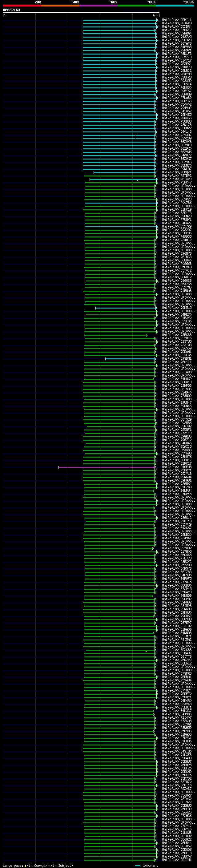Screen dimensions: 197x868
Task: Click the magenta alignment bar for C4QEU8
Action: coord(107,467)
